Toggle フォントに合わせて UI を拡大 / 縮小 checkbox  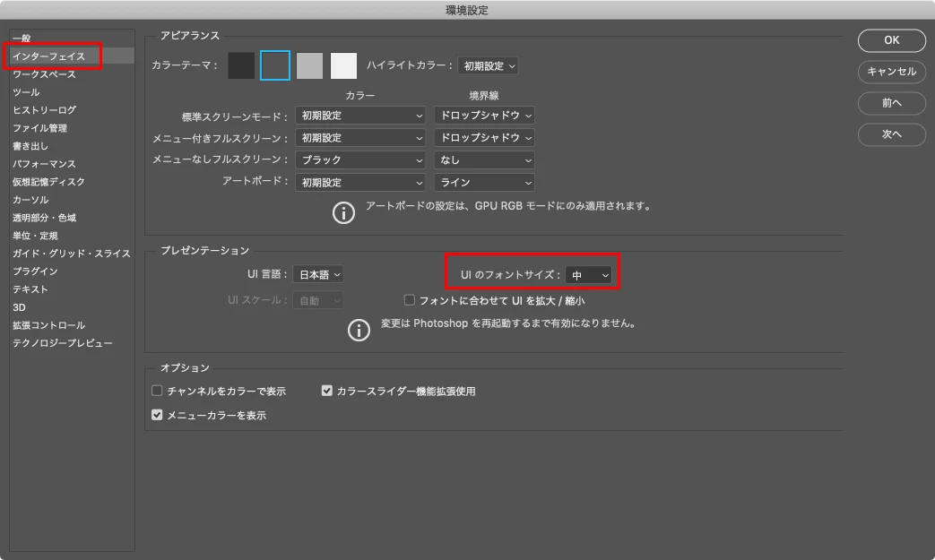point(409,300)
